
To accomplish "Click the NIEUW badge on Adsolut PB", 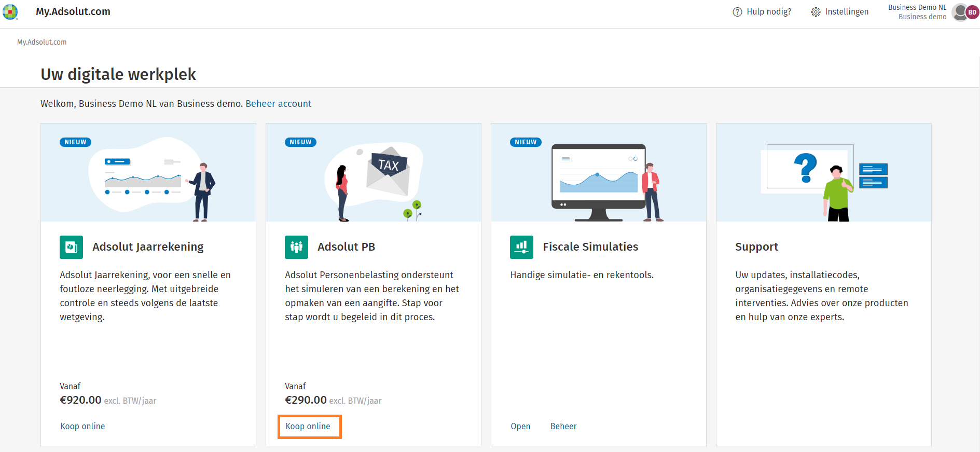I will pos(301,142).
